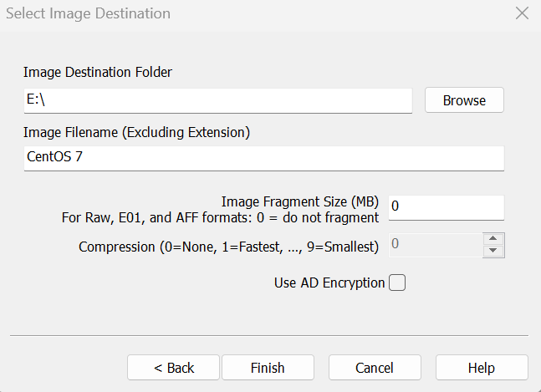Viewport: 541px width, 392px height.
Task: Click the Raw, E01, and AFF formats hint
Action: pos(220,217)
